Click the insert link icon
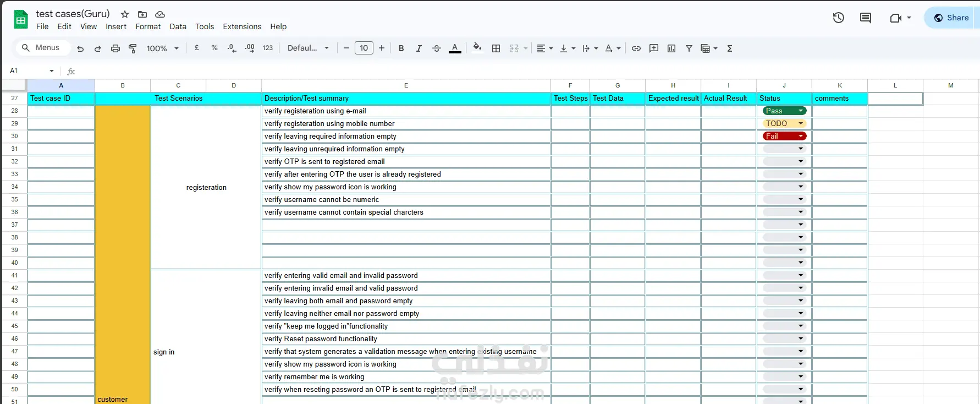980x404 pixels. pyautogui.click(x=636, y=48)
